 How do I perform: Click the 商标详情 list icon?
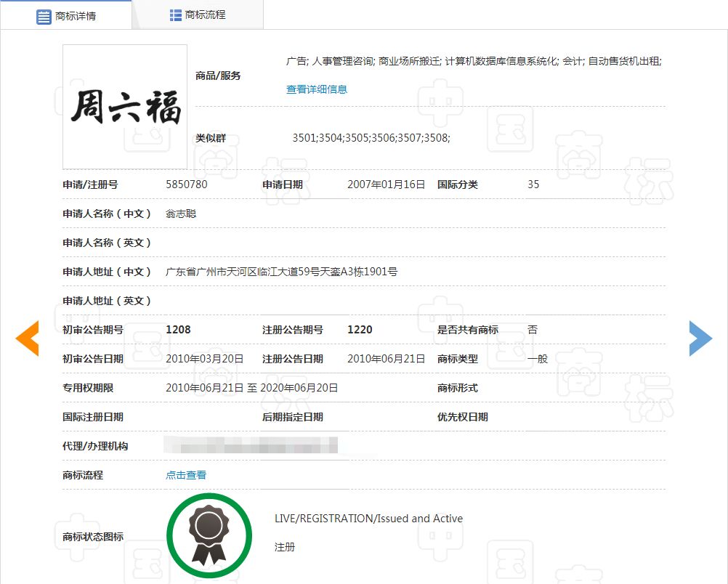(44, 17)
